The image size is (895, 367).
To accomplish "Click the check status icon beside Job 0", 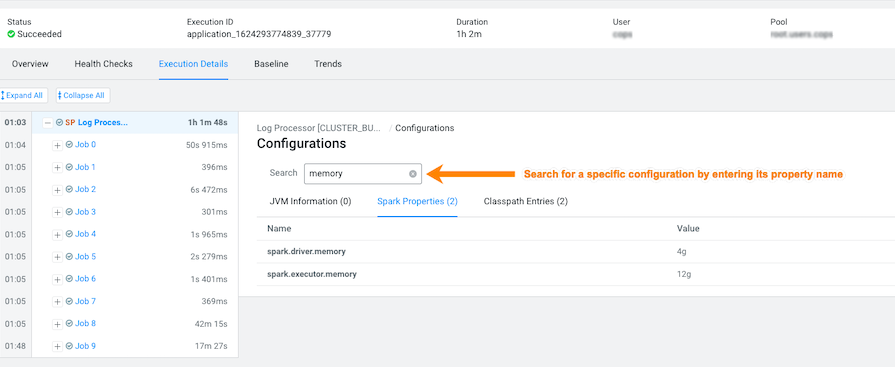I will click(x=70, y=145).
